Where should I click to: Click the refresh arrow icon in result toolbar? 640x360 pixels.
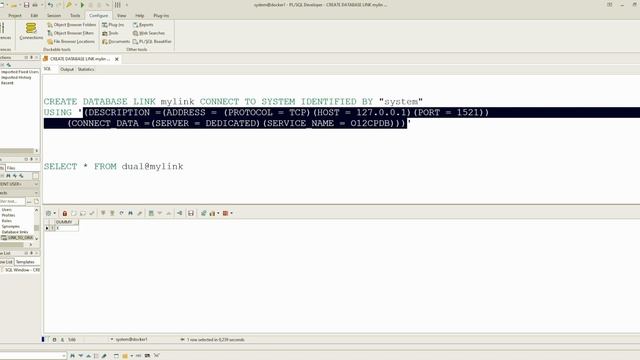[121, 213]
